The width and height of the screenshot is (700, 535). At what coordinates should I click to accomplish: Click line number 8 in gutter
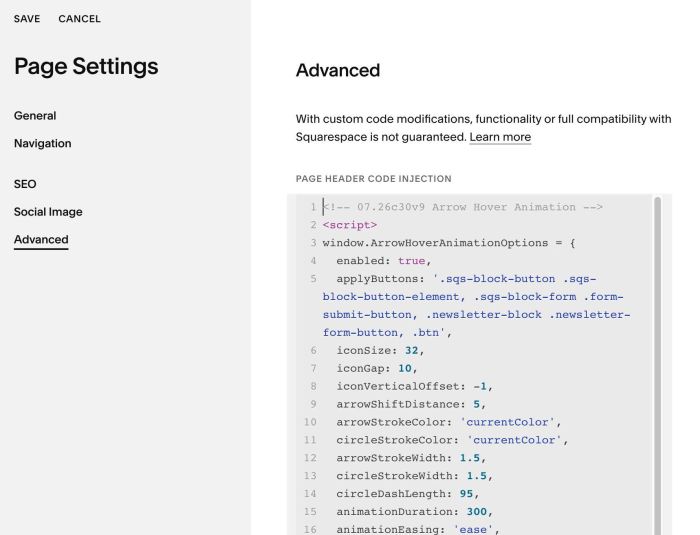point(313,386)
